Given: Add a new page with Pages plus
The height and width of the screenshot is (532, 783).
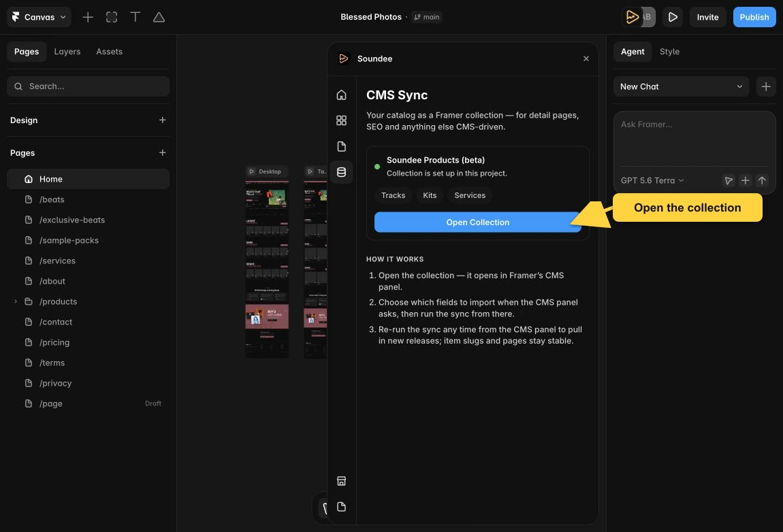Looking at the screenshot, I should 162,152.
